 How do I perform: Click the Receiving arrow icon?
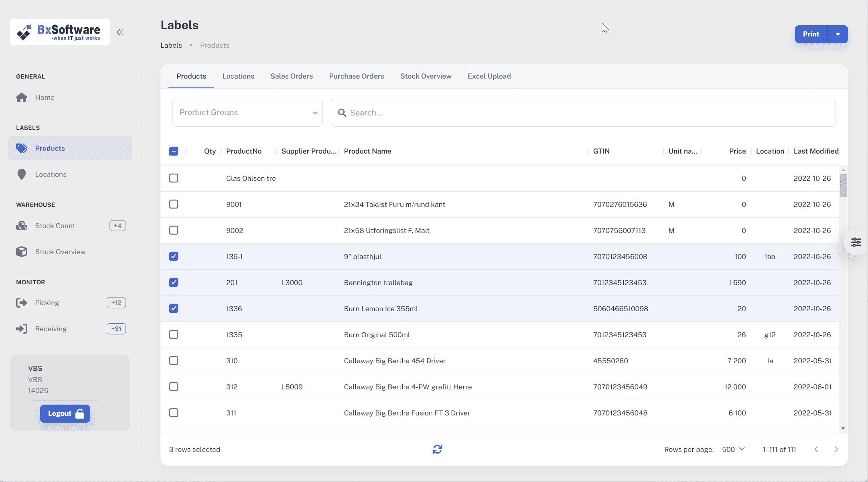click(x=22, y=329)
